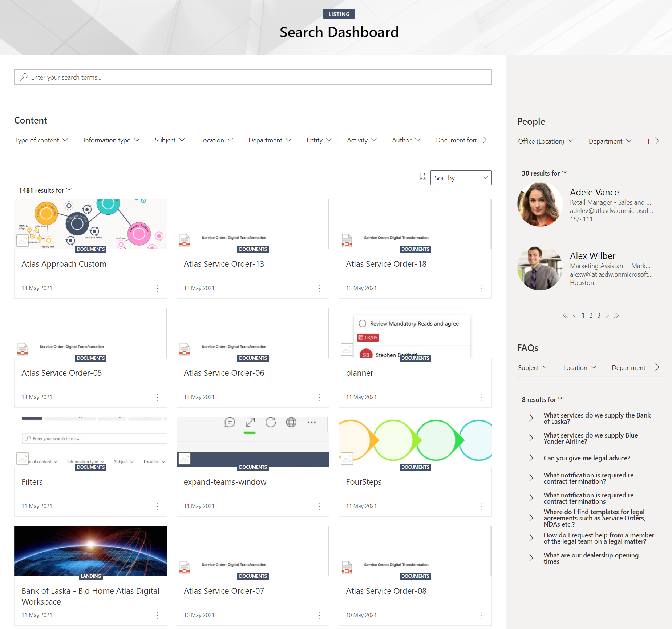This screenshot has height=629, width=672.
Task: Expand the Type of content filter
Action: click(x=41, y=140)
